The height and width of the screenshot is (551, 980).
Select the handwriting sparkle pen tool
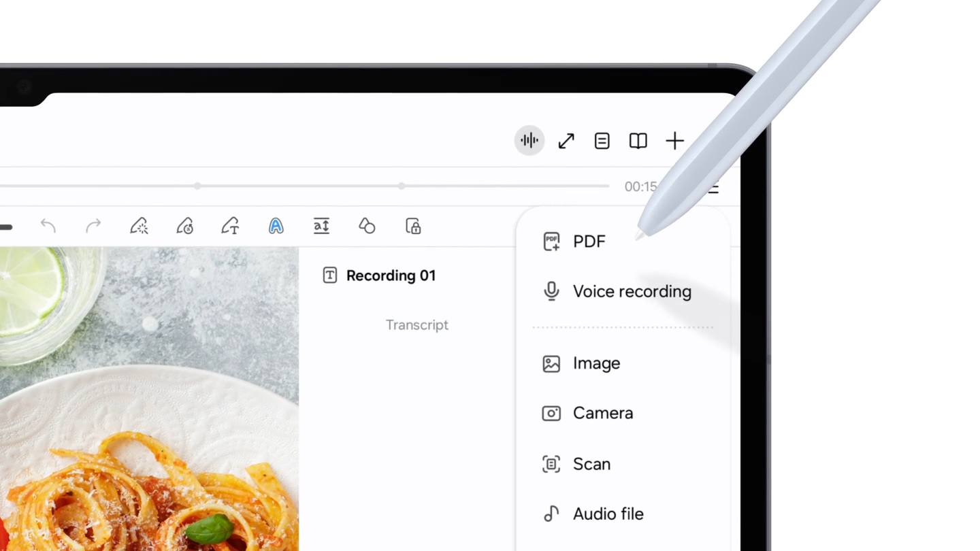(139, 226)
